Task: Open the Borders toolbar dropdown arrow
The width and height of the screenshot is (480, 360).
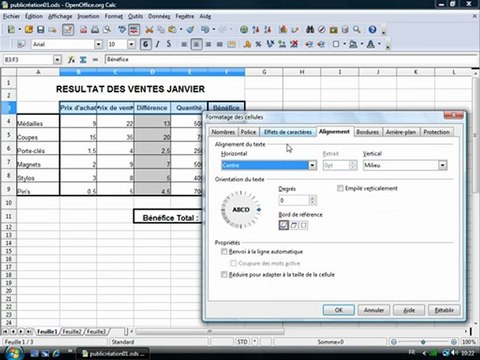Action: [344, 44]
